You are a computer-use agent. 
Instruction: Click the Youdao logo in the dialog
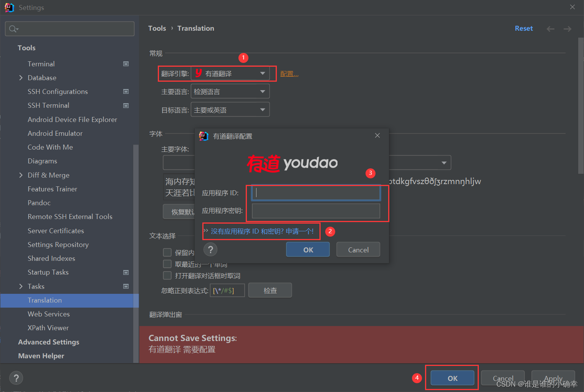pyautogui.click(x=292, y=164)
